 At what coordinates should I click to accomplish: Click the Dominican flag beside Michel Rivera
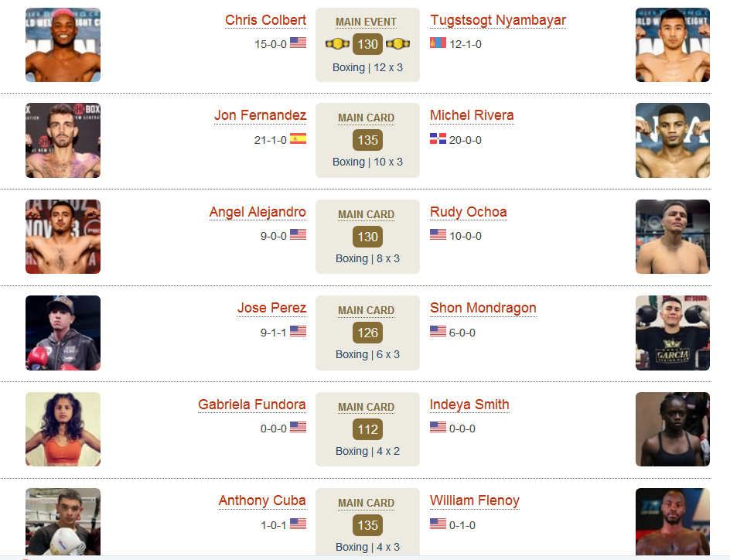pos(438,138)
